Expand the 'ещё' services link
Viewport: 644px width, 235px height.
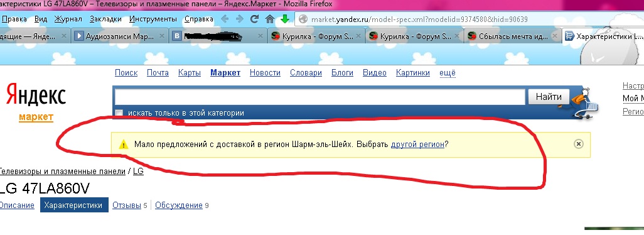(448, 73)
